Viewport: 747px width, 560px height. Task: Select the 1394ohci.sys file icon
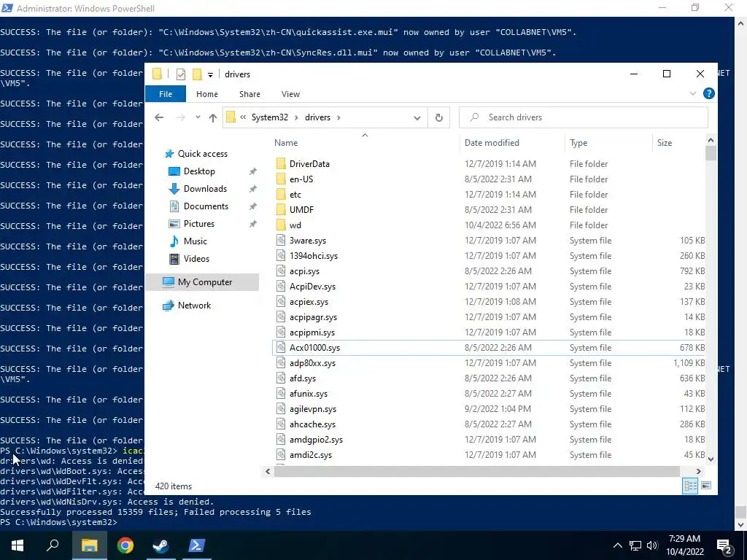pos(281,256)
